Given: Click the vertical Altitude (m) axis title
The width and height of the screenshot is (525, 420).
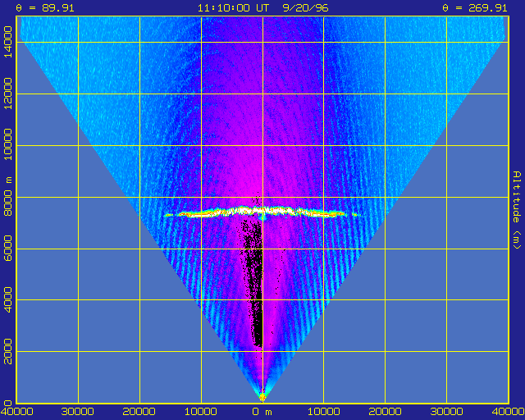Looking at the screenshot, I should (518, 210).
